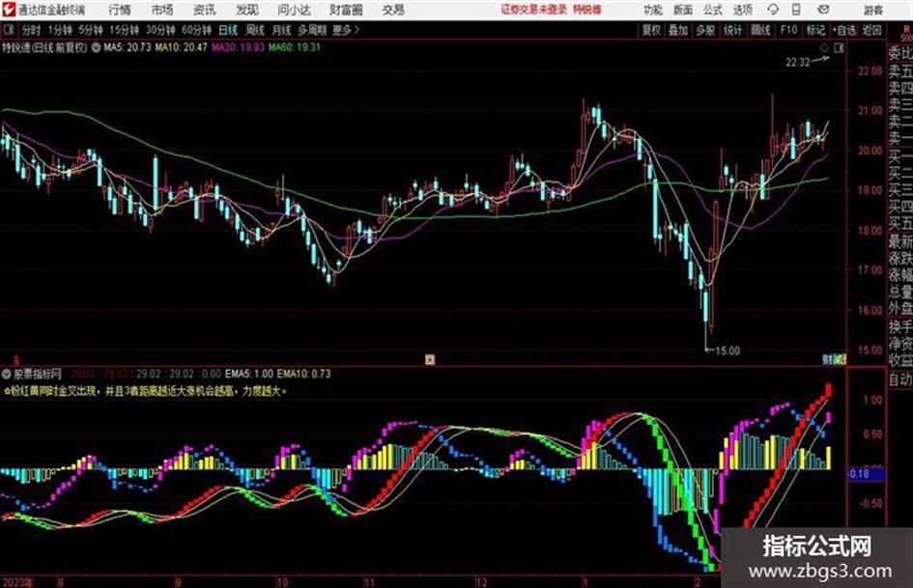This screenshot has width=913, height=588.
Task: Click the 特锐德 stock name link
Action: click(586, 10)
